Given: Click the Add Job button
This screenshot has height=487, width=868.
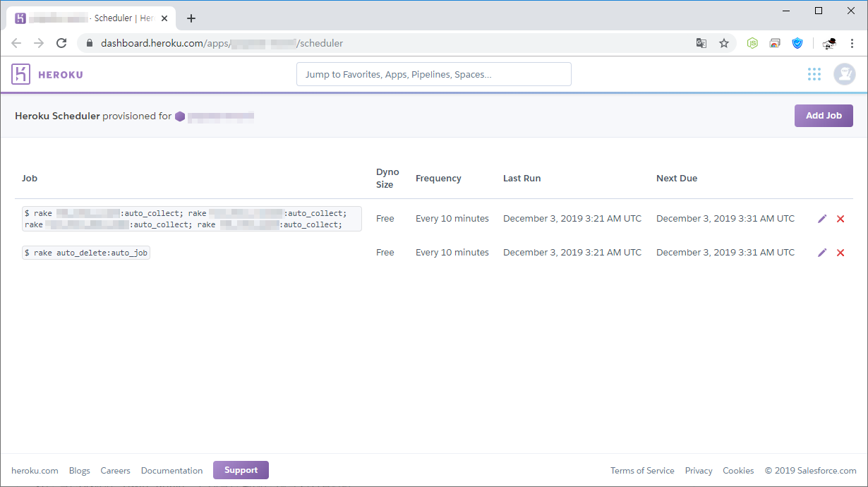Looking at the screenshot, I should tap(824, 116).
